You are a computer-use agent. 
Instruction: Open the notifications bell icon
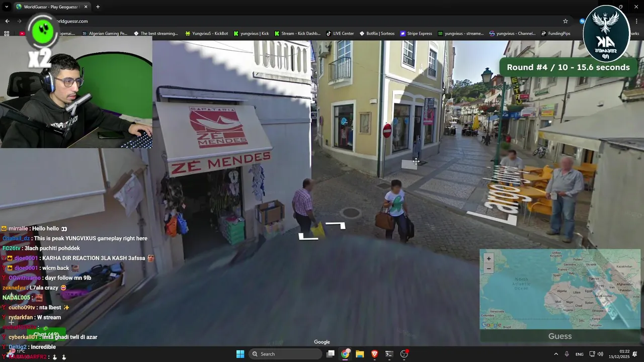pyautogui.click(x=635, y=354)
